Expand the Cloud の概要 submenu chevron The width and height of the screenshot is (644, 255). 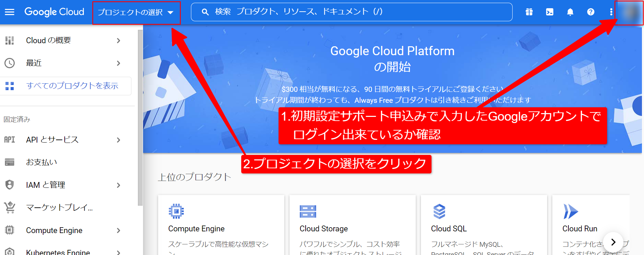[118, 40]
